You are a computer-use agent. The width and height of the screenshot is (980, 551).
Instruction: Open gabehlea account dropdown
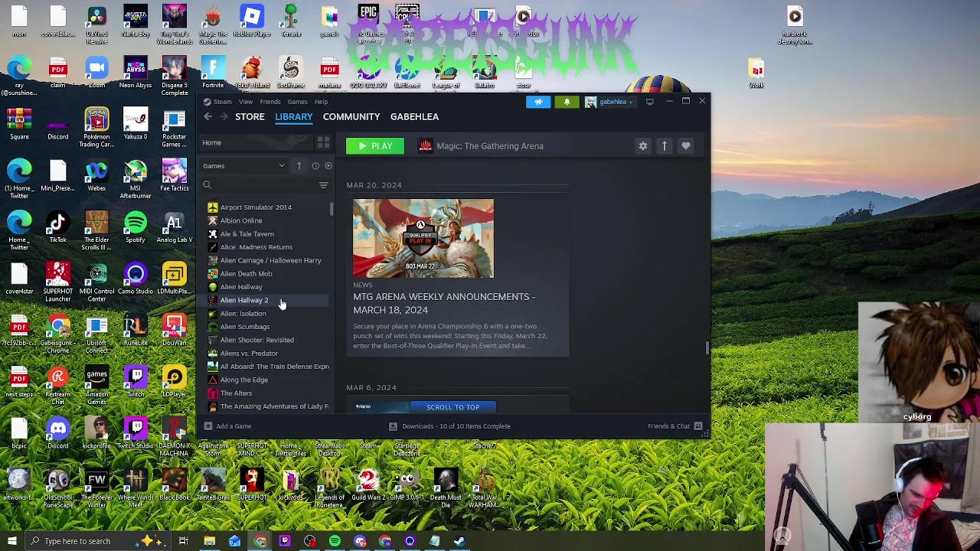pos(612,102)
